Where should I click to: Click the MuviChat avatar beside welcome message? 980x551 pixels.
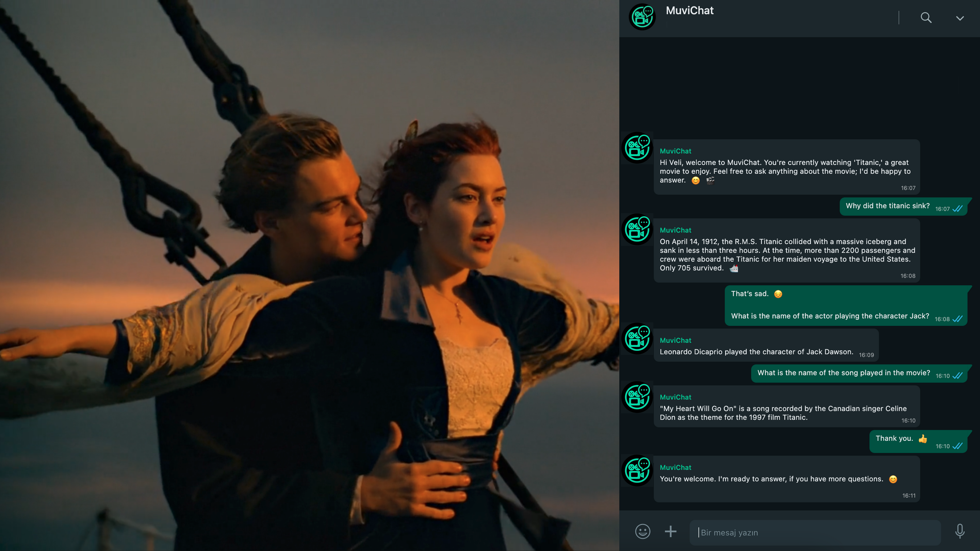click(x=638, y=148)
